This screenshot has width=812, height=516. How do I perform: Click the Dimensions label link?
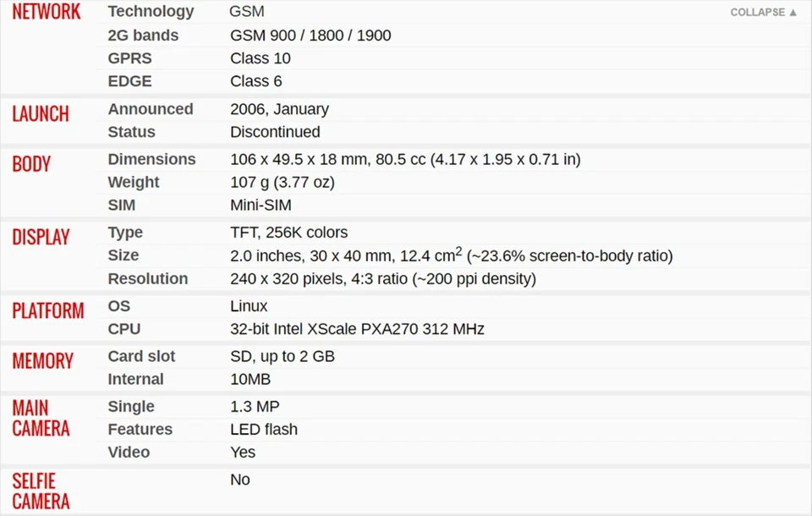click(151, 159)
